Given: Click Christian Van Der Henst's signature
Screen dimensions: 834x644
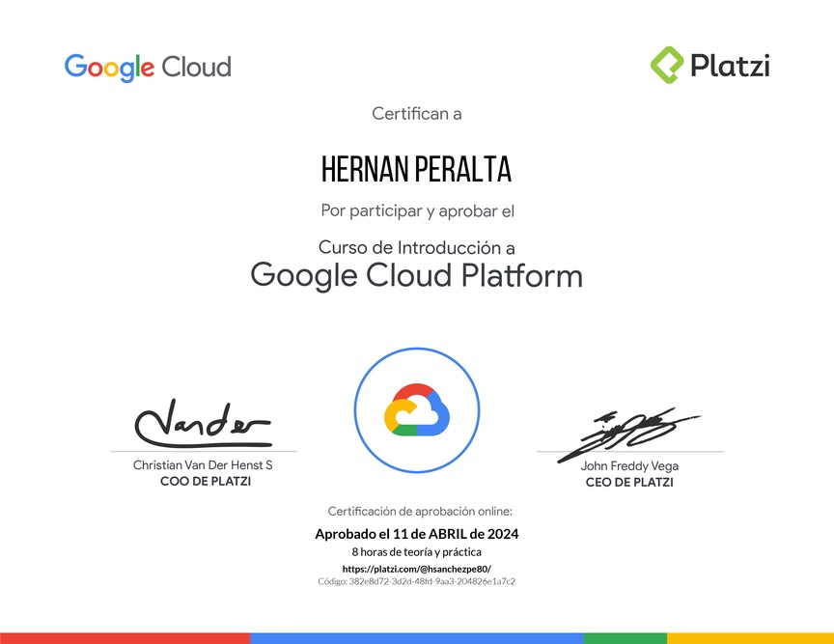Looking at the screenshot, I should click(203, 423).
